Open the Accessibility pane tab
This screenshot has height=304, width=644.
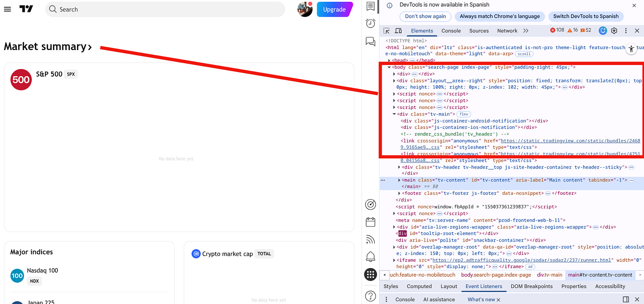610,286
